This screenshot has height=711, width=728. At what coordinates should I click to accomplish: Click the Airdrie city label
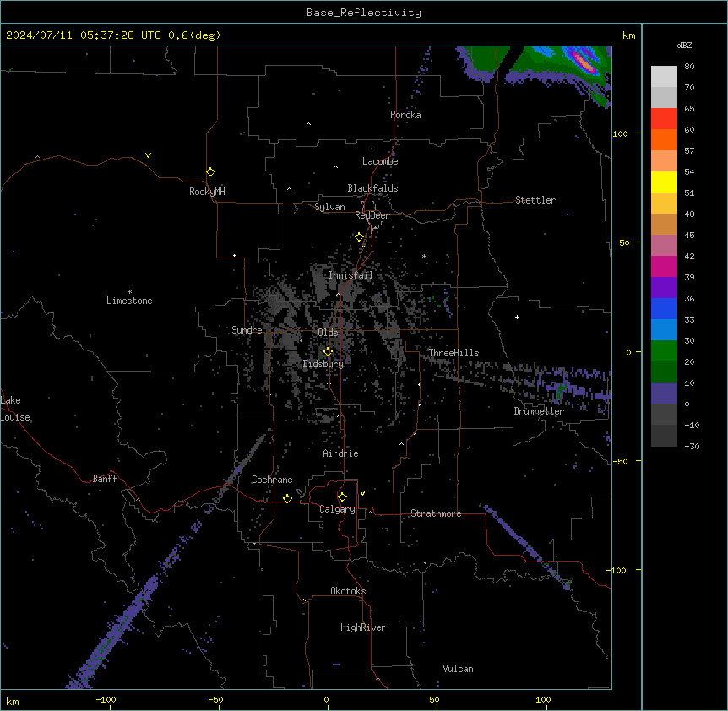click(x=341, y=453)
